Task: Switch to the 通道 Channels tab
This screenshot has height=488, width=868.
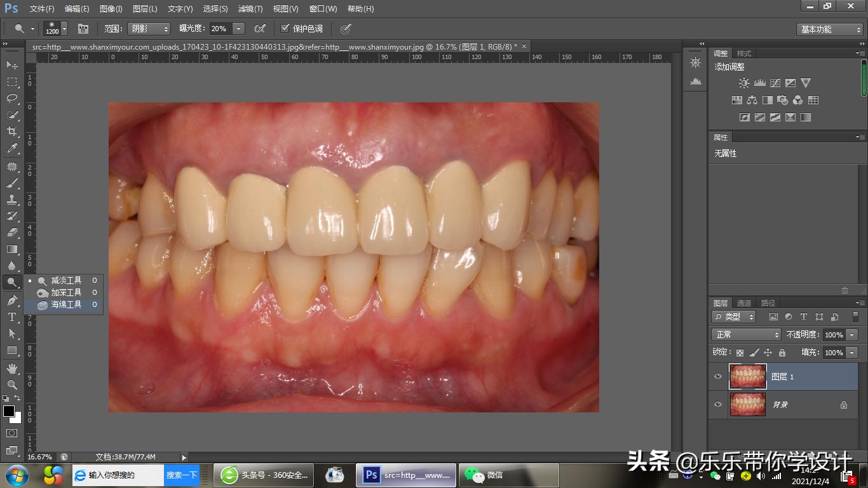Action: click(x=744, y=303)
